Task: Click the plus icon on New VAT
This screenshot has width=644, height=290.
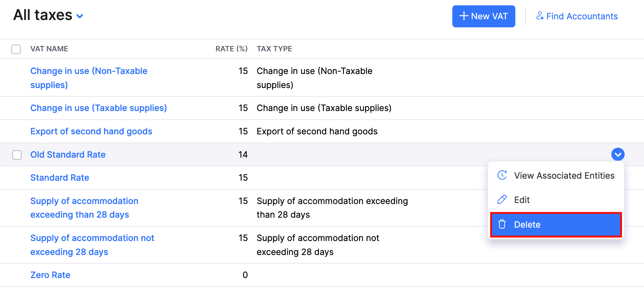Action: [x=464, y=16]
